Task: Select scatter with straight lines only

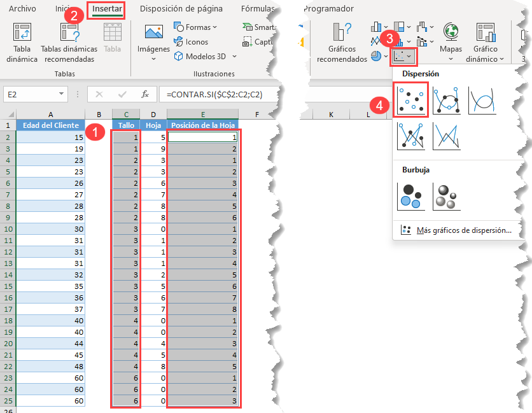Action: (x=447, y=136)
